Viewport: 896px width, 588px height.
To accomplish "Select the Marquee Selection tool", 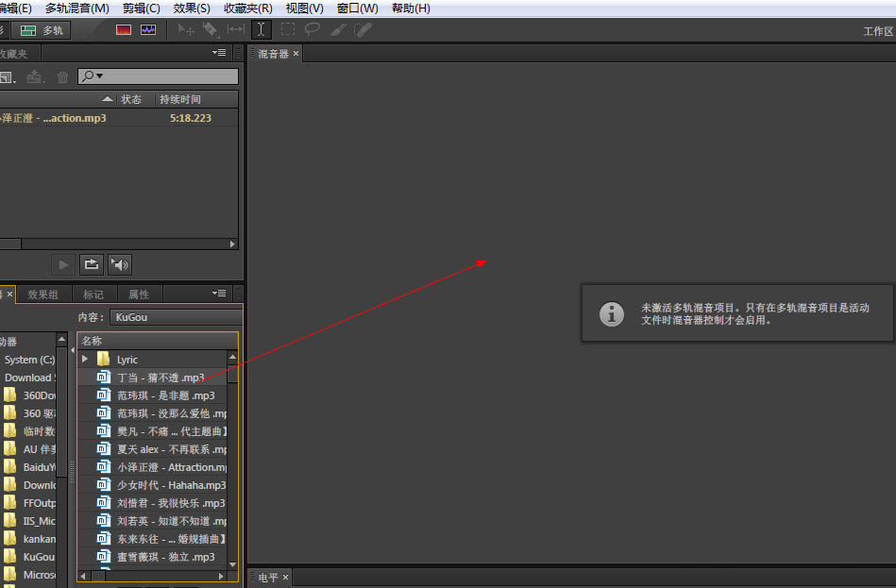I will pyautogui.click(x=287, y=30).
